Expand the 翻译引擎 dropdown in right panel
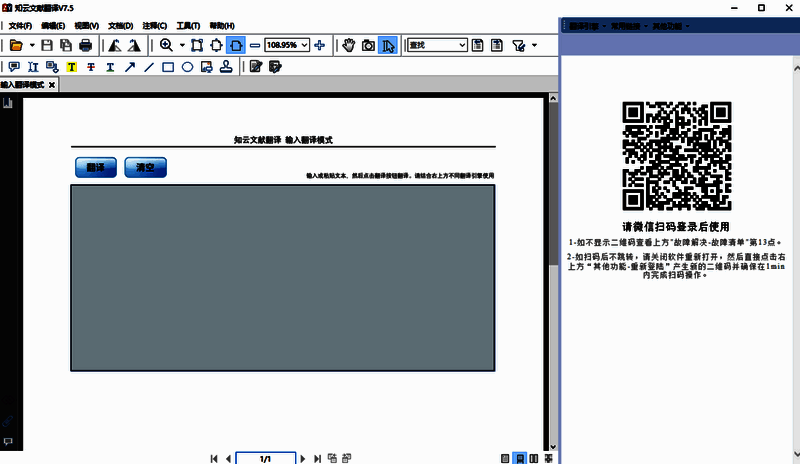The image size is (800, 464). [x=588, y=26]
